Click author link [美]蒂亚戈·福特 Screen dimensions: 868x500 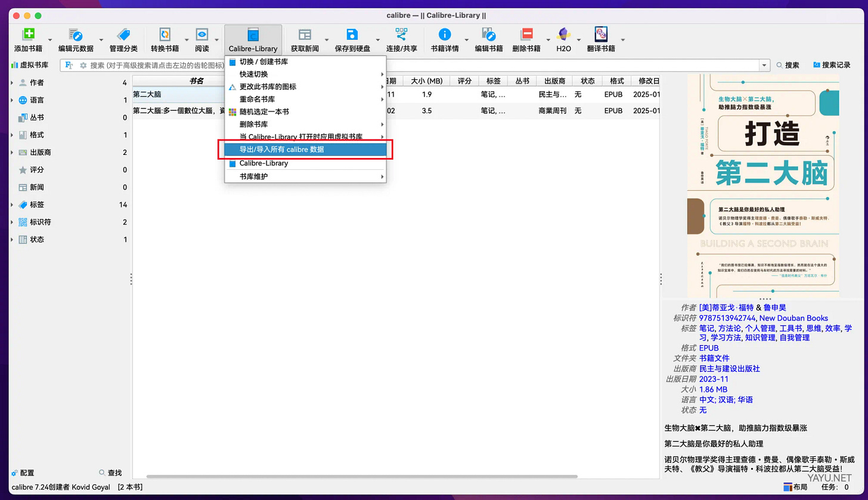(727, 308)
